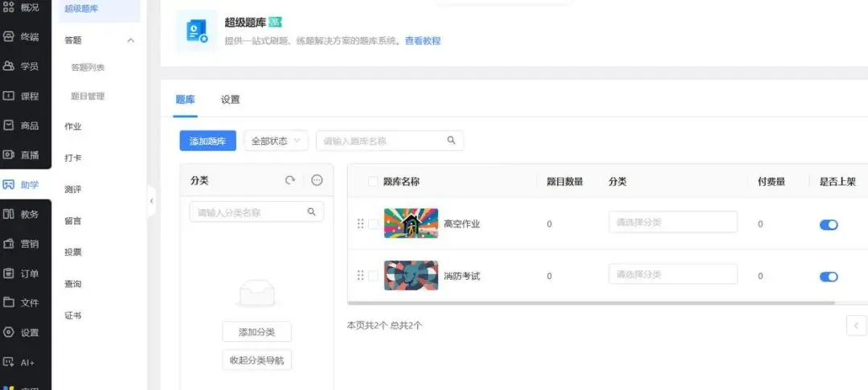Collapse the 答题 menu group chevron

click(x=131, y=40)
